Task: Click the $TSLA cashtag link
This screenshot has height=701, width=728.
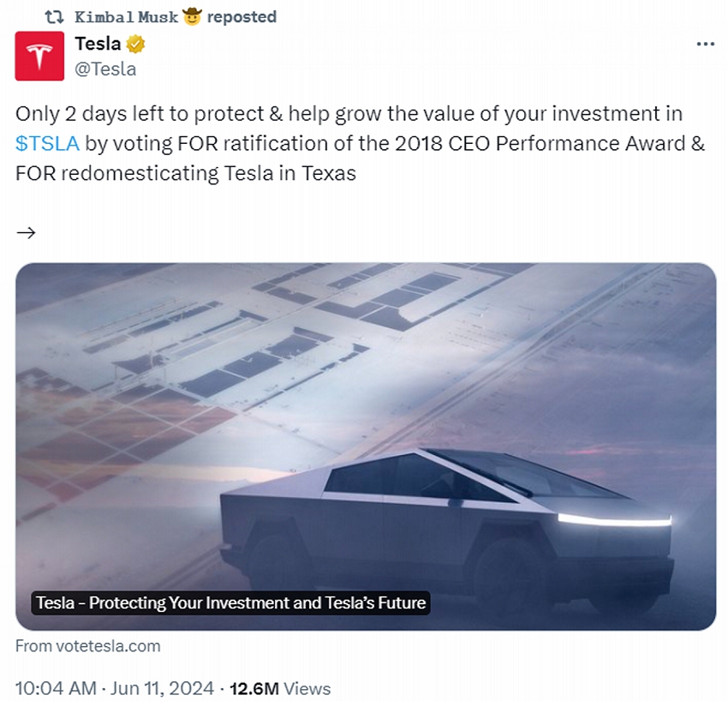Action: pyautogui.click(x=47, y=143)
